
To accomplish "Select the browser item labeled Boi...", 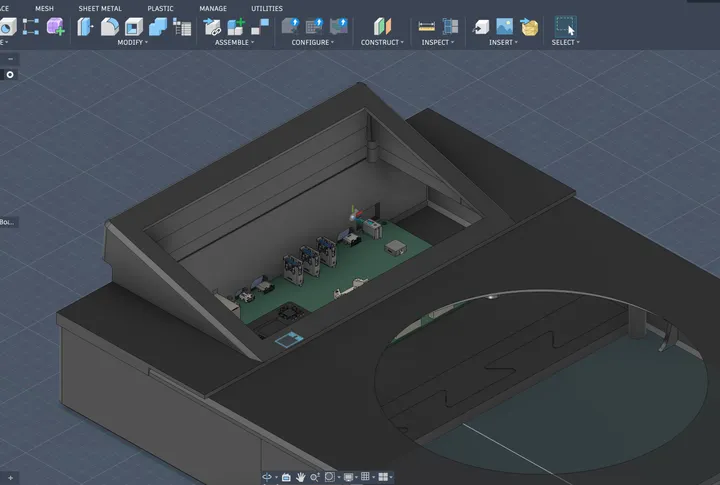I will [7, 222].
